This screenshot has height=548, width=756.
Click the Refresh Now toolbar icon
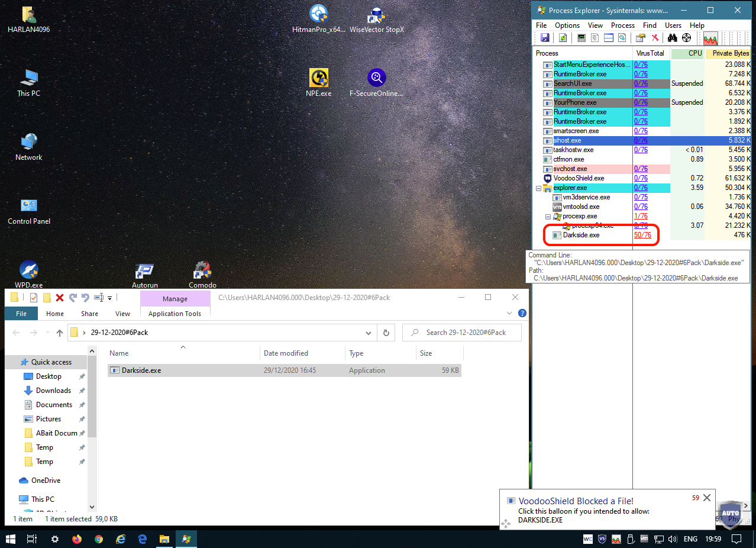pos(563,38)
